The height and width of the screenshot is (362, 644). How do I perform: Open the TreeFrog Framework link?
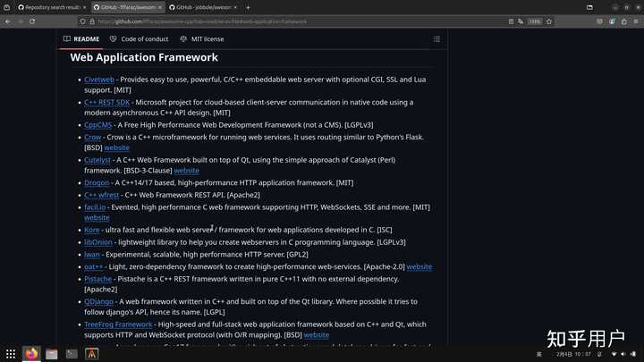(x=118, y=324)
